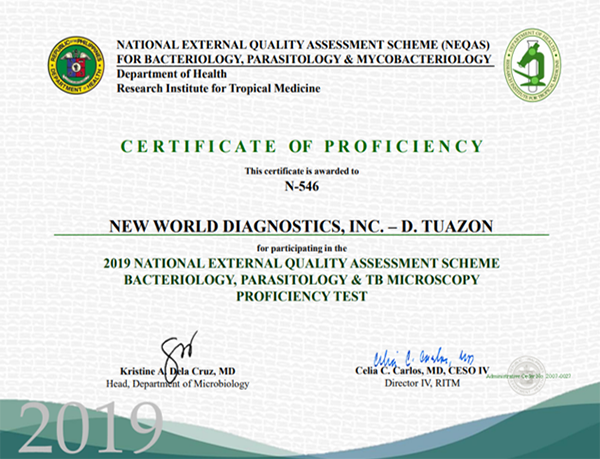Click 'NEW WORLD DIAGNOSTICS, INC. – D. TUAZON' name
The image size is (600, 459).
coord(301,226)
